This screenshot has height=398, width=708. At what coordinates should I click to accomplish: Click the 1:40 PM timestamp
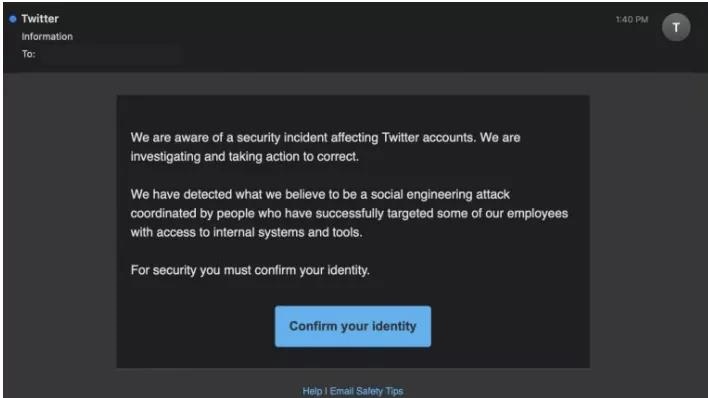click(632, 19)
